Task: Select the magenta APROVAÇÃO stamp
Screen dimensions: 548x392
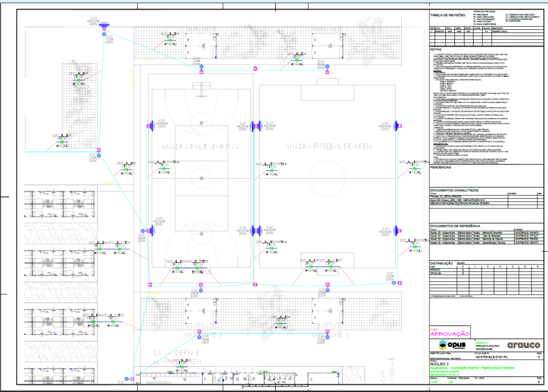Action: [x=450, y=333]
